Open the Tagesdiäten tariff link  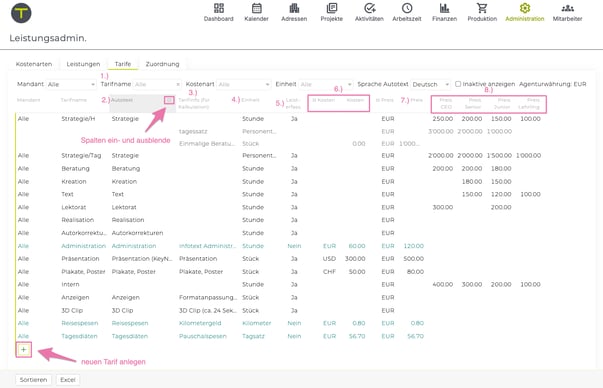point(79,336)
